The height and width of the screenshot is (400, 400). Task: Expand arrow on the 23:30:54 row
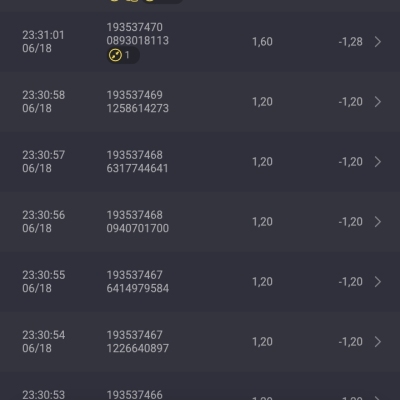point(378,342)
